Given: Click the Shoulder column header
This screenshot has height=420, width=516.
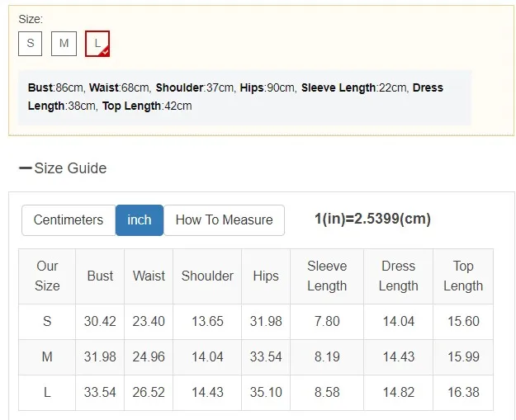Looking at the screenshot, I should coord(207,276).
